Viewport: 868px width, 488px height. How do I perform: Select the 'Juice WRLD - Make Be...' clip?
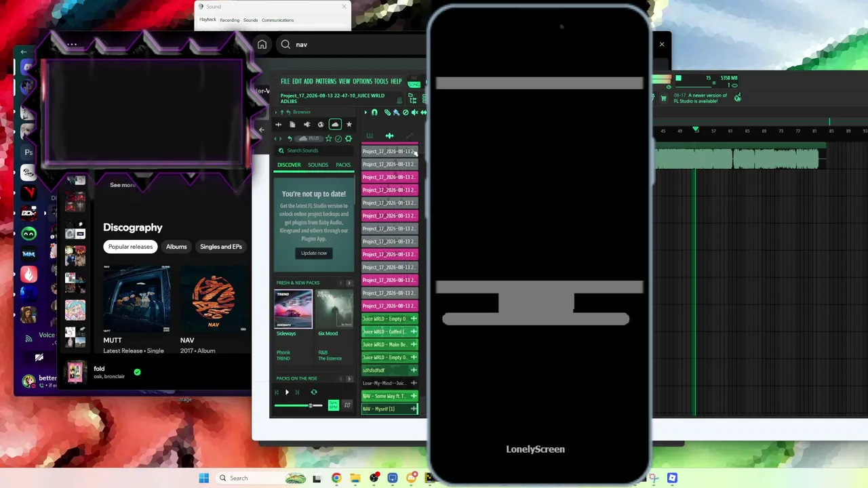click(390, 344)
